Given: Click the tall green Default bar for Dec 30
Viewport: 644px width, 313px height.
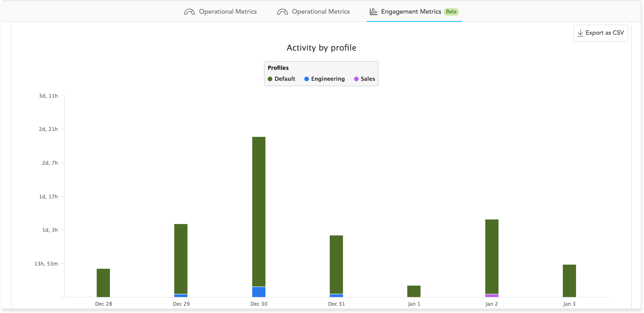Looking at the screenshot, I should point(259,211).
